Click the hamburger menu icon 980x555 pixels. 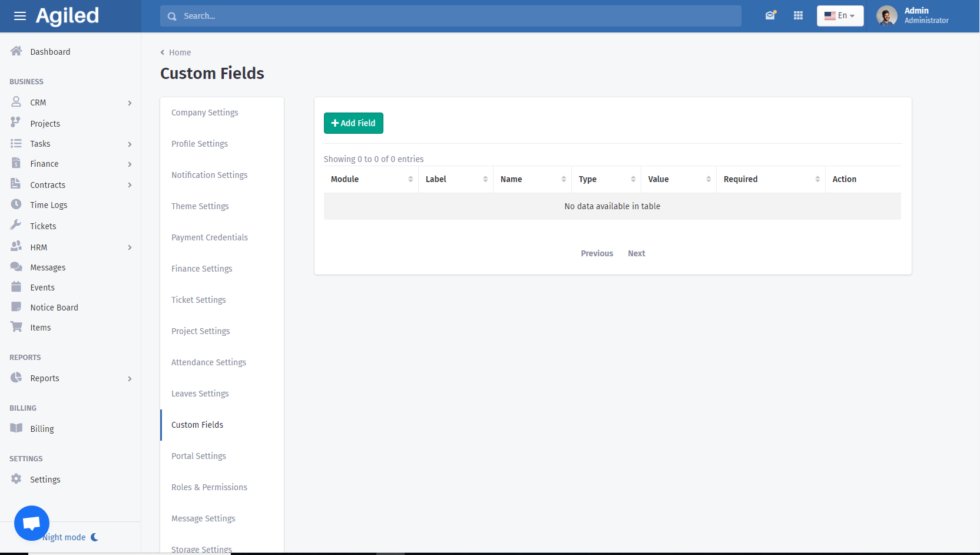(x=20, y=16)
